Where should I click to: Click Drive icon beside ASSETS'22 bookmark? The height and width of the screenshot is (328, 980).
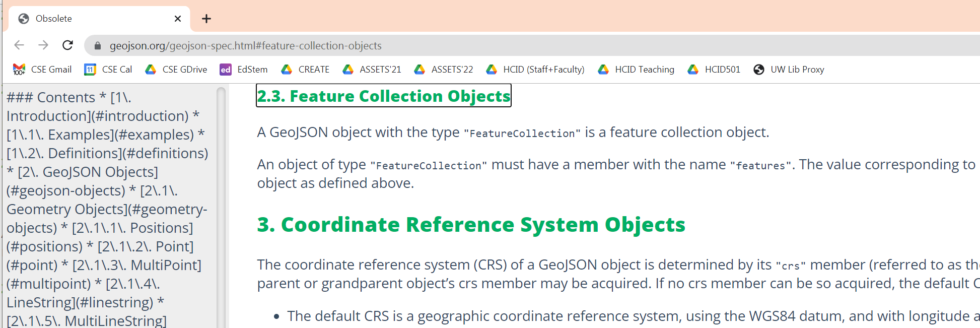coord(419,70)
